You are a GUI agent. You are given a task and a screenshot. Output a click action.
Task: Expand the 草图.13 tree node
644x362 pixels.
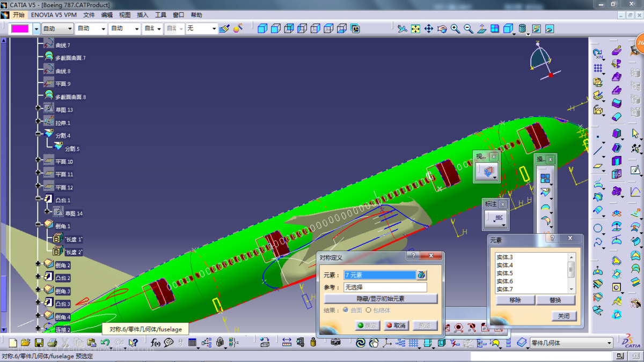pos(38,108)
